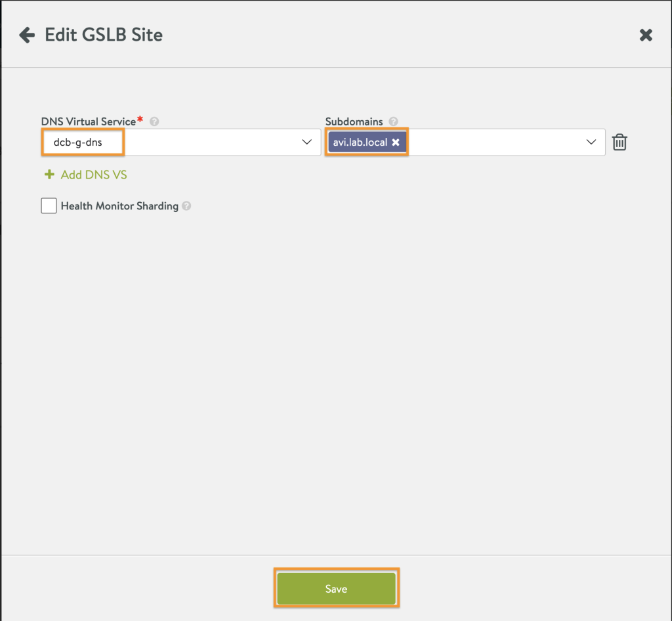Remove the avi.lab.local subdomain tag

396,142
